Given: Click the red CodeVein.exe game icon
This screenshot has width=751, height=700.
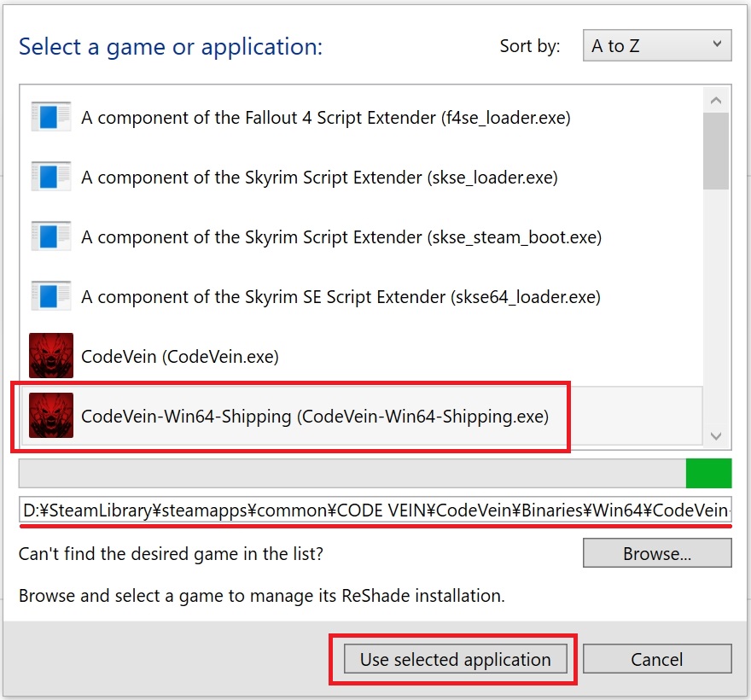Looking at the screenshot, I should (50, 356).
